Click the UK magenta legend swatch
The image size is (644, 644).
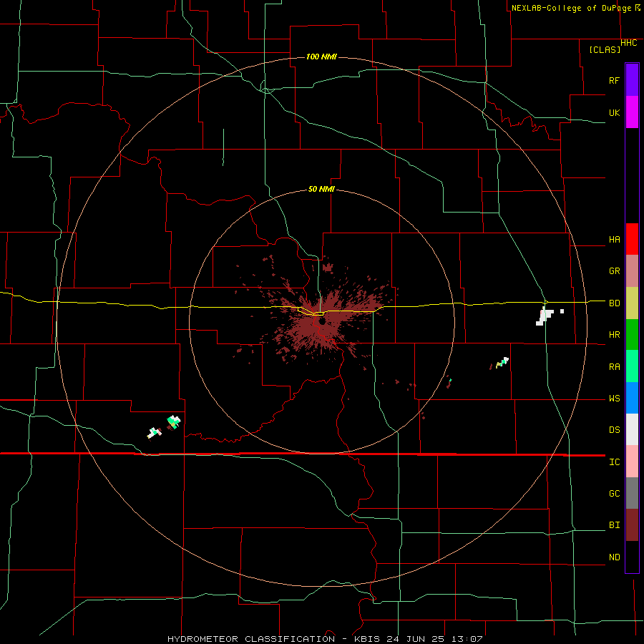pos(632,112)
